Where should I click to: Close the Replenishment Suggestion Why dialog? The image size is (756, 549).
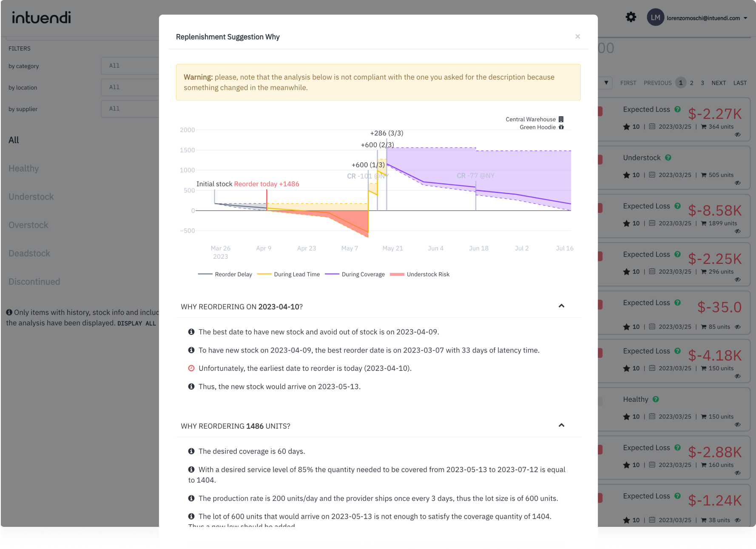point(577,37)
